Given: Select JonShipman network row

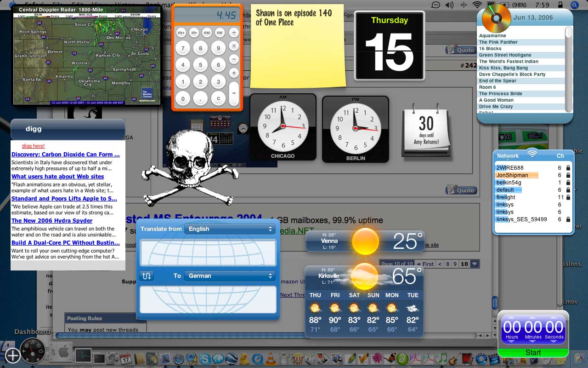Looking at the screenshot, I should 533,175.
